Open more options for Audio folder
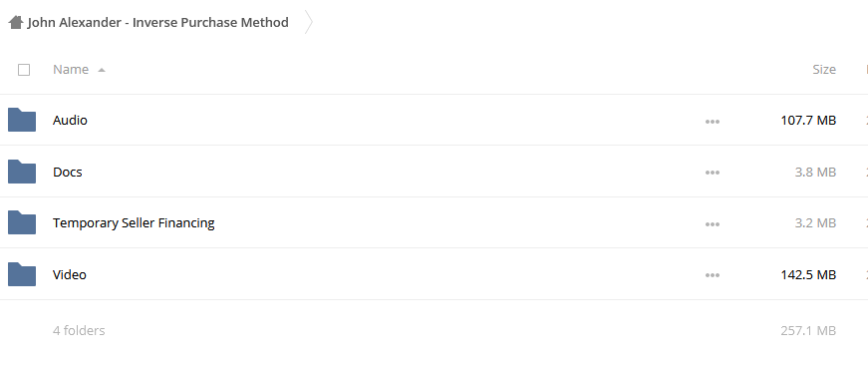This screenshot has height=371, width=868. click(713, 122)
